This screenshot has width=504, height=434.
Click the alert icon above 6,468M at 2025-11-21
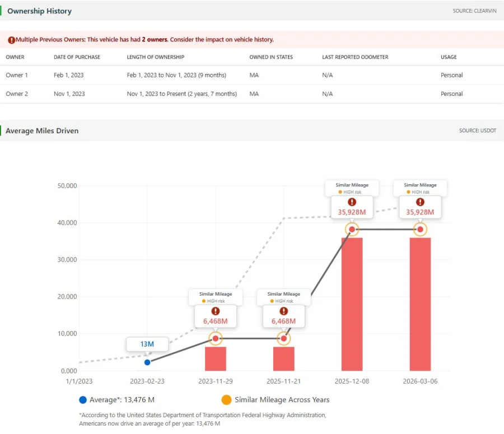tap(283, 311)
